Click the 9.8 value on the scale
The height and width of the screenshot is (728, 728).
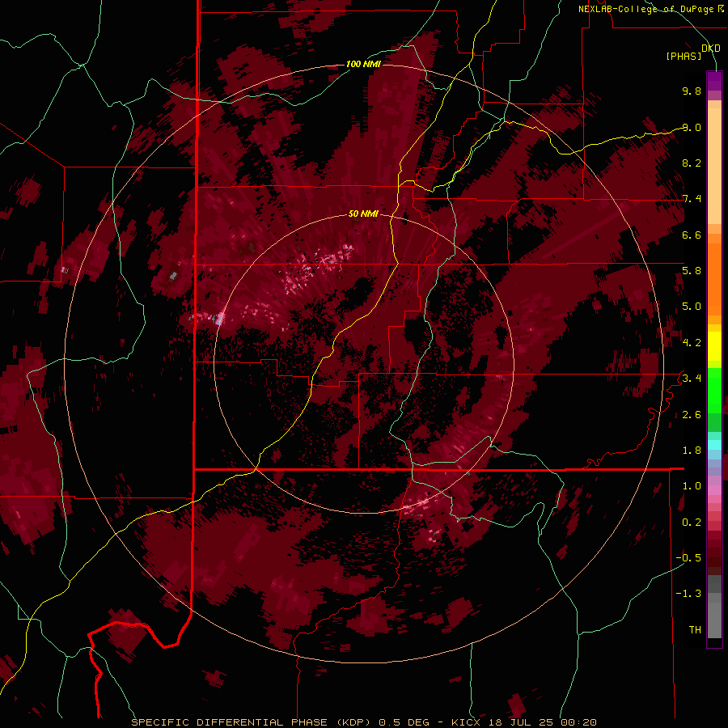pos(692,91)
